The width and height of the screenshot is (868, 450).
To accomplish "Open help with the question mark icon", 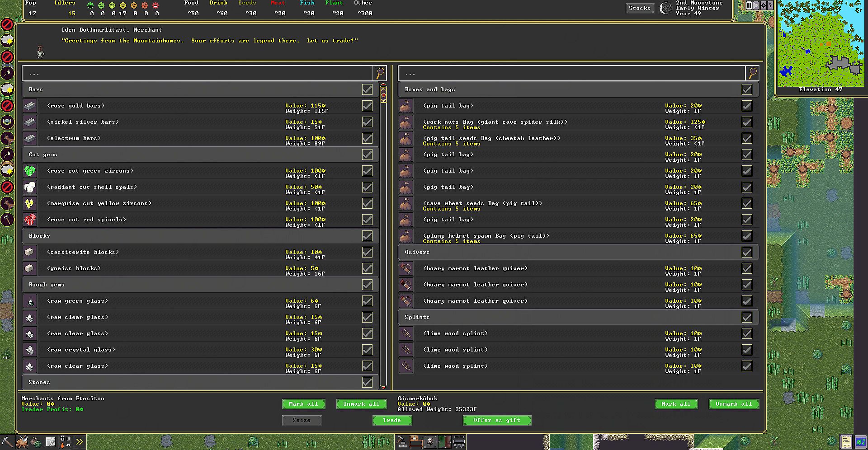I will 770,5.
